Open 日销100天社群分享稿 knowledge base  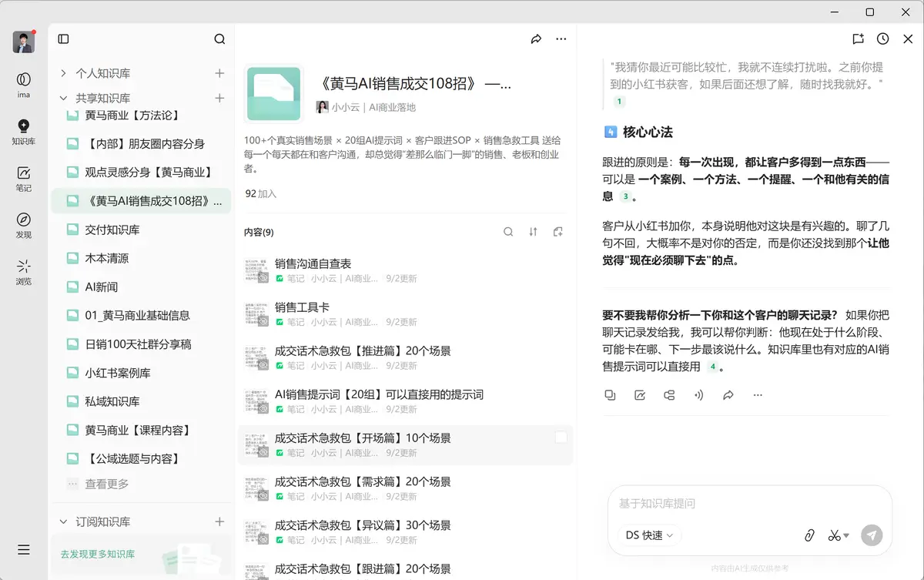tap(141, 344)
